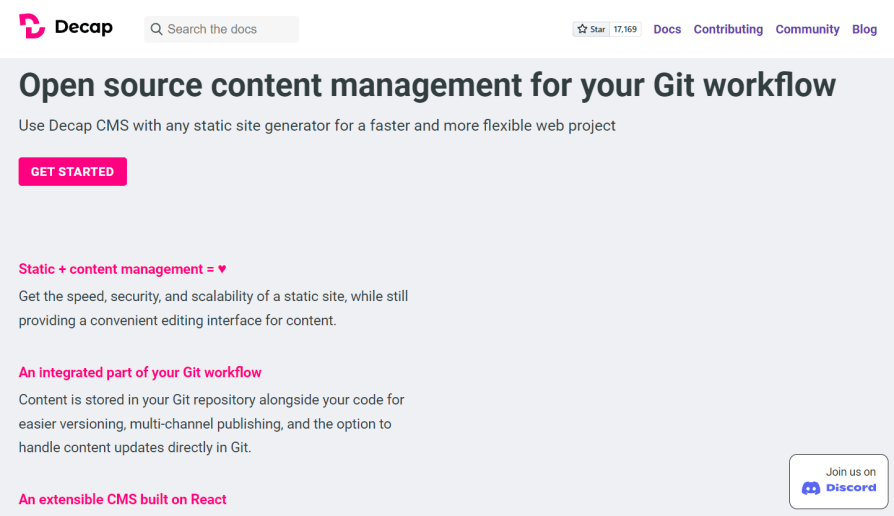Click the GET STARTED button
894x516 pixels.
pos(72,172)
